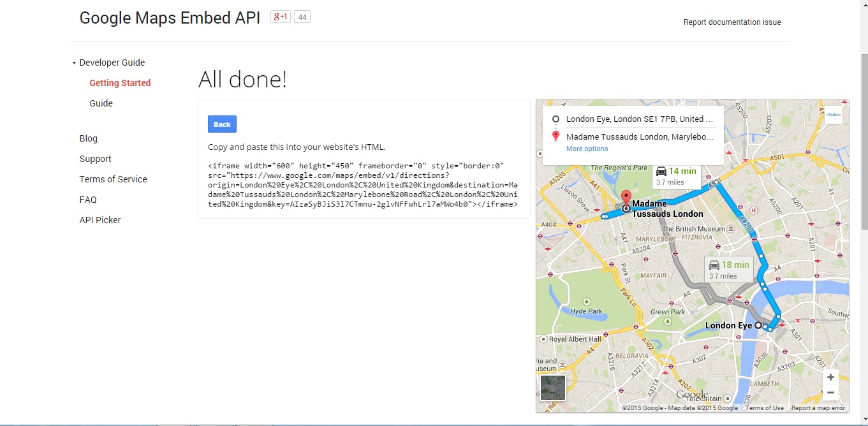
Task: Click the London Eye map marker
Action: pyautogui.click(x=758, y=325)
